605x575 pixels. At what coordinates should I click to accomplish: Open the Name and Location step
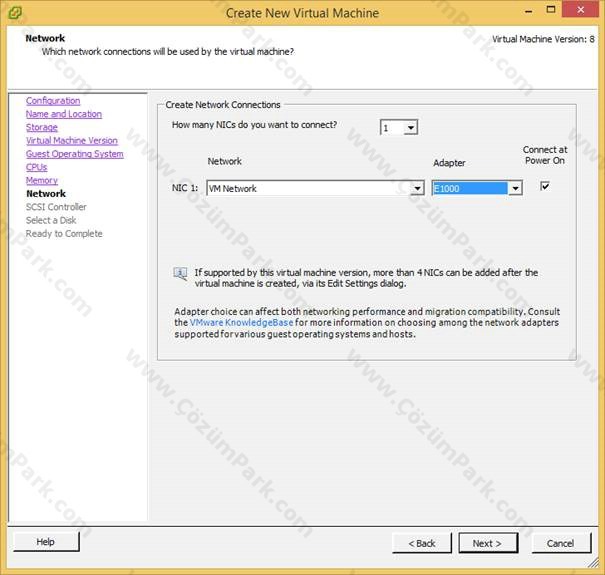[64, 114]
